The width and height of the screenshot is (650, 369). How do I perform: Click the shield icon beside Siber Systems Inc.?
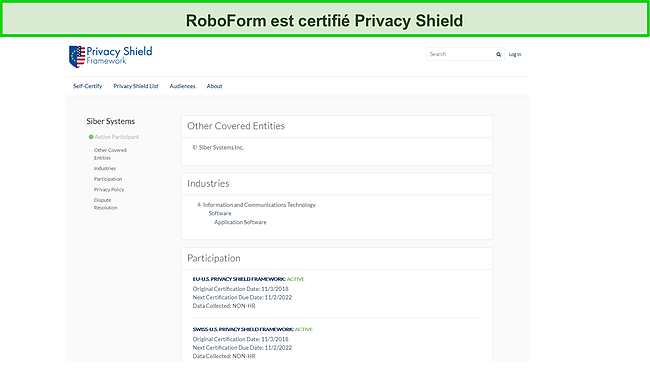point(195,147)
